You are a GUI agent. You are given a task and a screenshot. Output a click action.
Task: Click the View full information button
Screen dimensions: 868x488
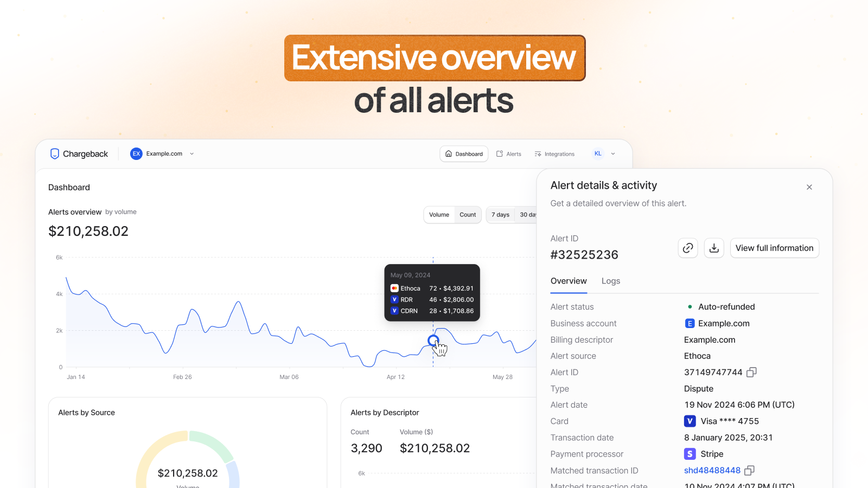tap(775, 248)
